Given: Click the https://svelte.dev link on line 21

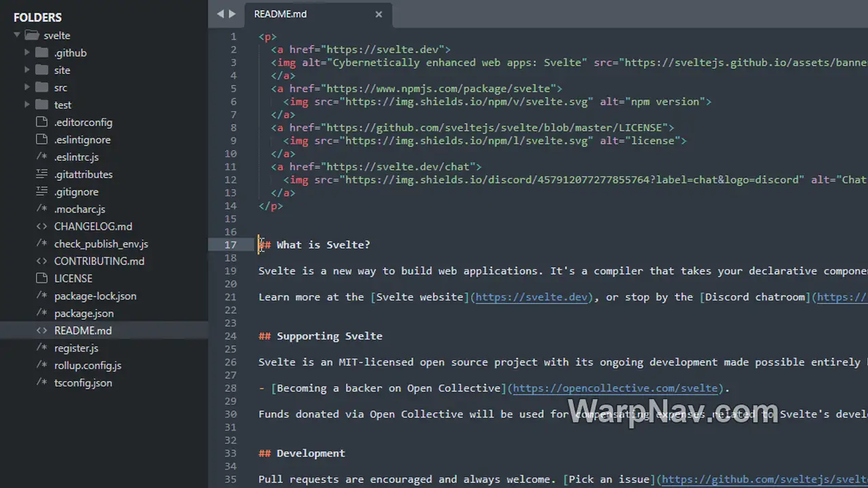Looking at the screenshot, I should pyautogui.click(x=532, y=297).
